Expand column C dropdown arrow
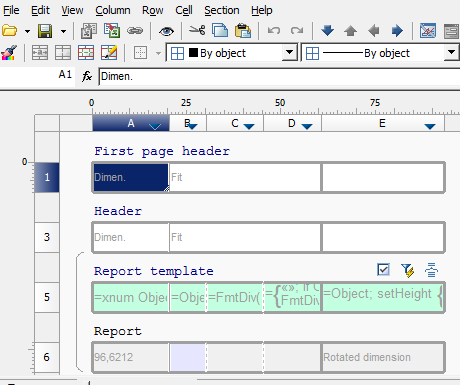460x385 pixels. pyautogui.click(x=249, y=126)
